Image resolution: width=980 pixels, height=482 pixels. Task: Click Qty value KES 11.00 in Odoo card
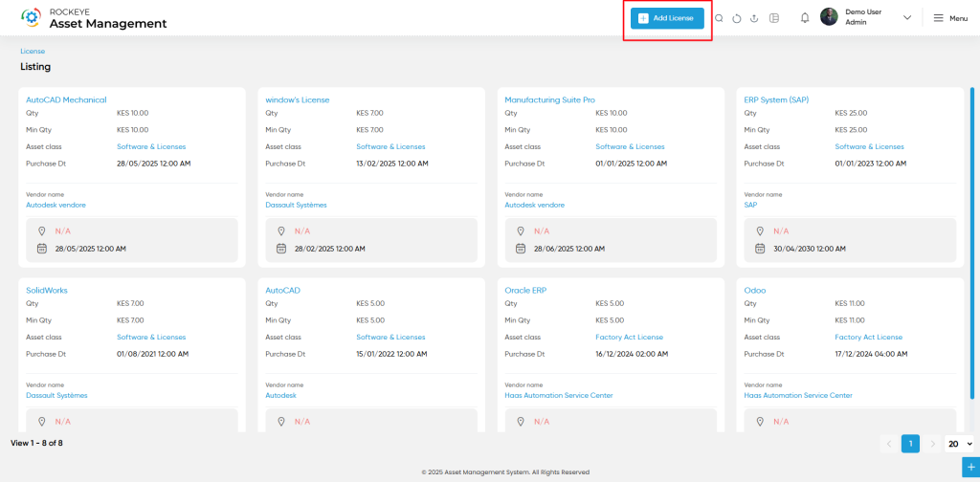pos(850,303)
